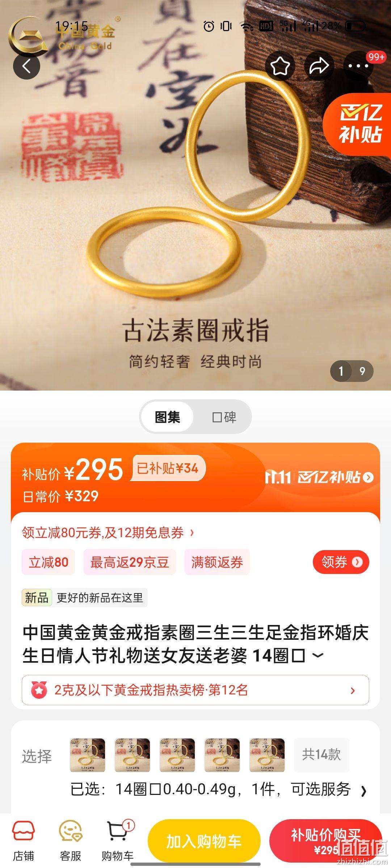Viewport: 391px width, 868px height.
Task: Buy now with 补贴价购买 button
Action: point(326,841)
